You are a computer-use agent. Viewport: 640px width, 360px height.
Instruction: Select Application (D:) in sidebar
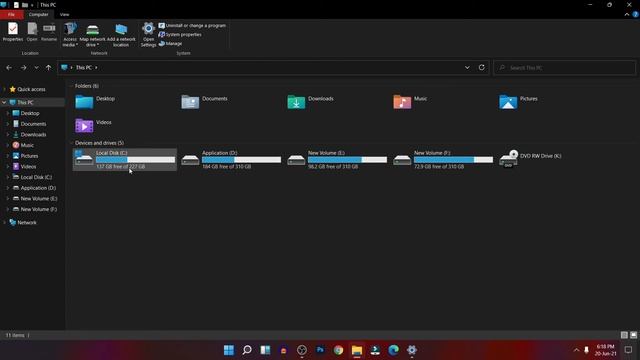[38, 188]
